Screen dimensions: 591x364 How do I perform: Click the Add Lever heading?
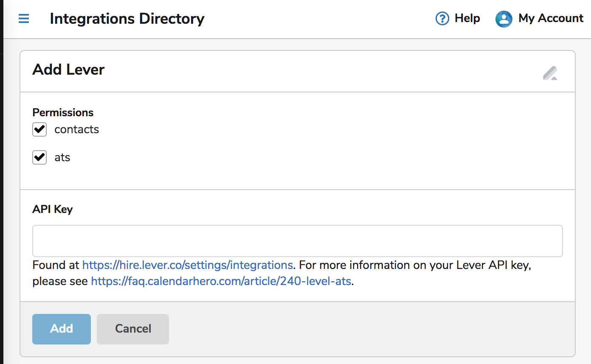point(68,70)
